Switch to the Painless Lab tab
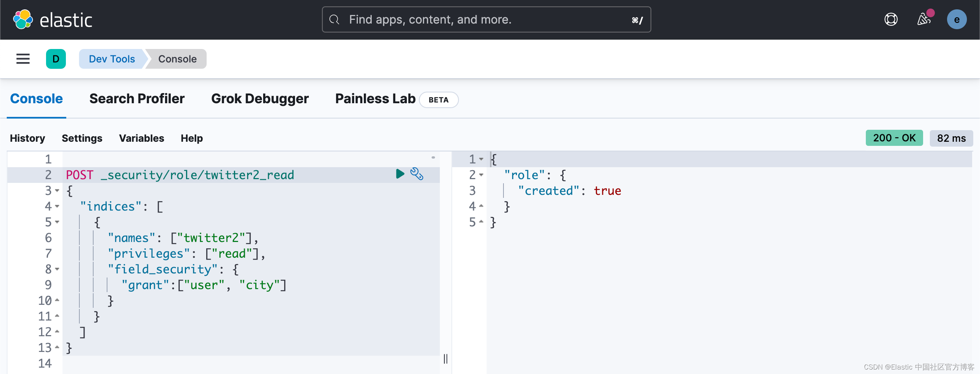 coord(375,99)
